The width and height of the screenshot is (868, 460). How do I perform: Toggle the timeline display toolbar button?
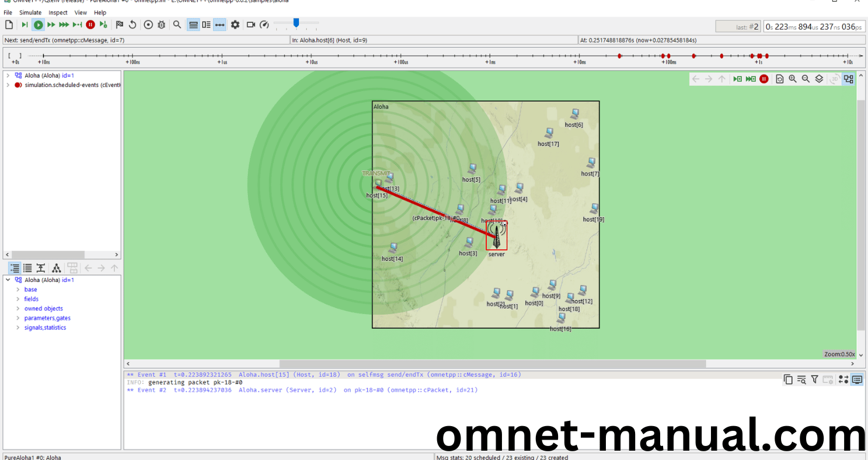click(x=219, y=25)
